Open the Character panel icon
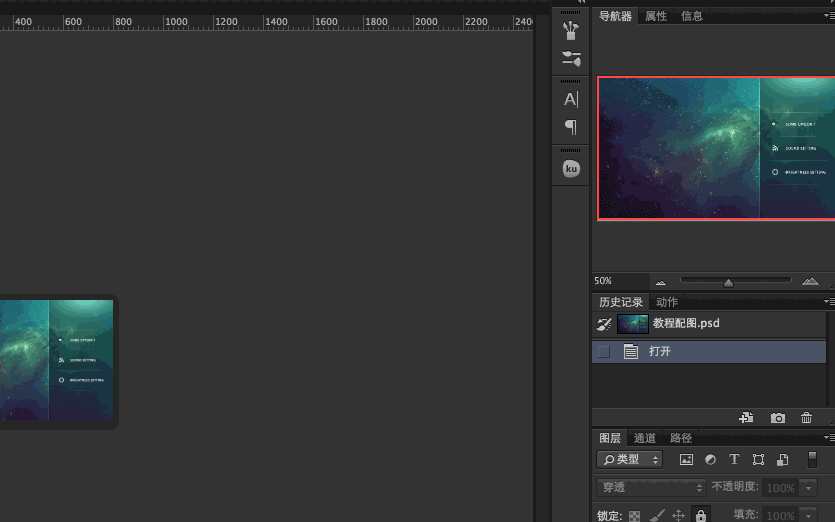Screen dimensions: 835x522 pos(571,99)
